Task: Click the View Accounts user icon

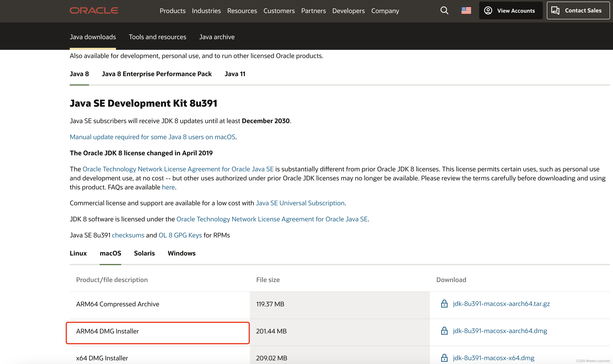Action: [489, 10]
